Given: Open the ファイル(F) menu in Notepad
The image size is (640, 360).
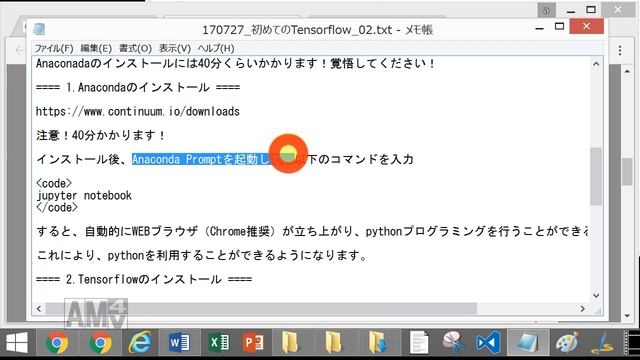Looking at the screenshot, I should [54, 48].
